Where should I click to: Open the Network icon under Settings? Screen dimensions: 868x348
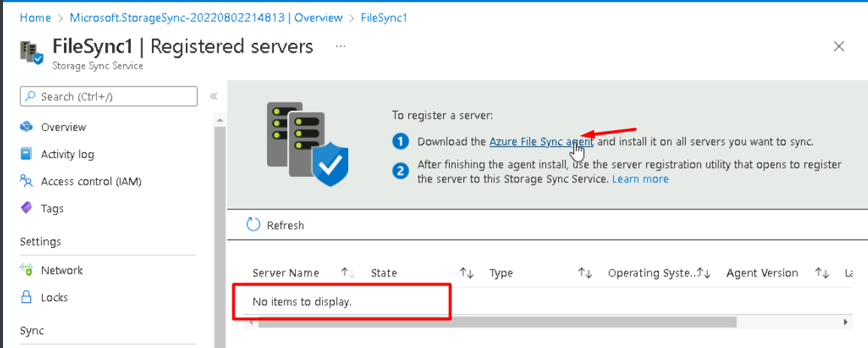[x=26, y=270]
